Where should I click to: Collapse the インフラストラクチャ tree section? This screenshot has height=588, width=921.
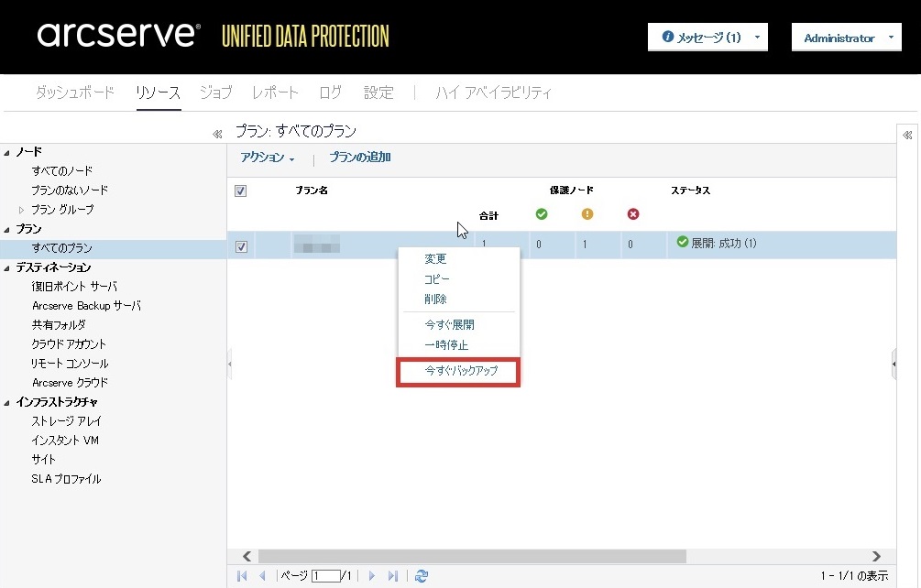[7, 403]
